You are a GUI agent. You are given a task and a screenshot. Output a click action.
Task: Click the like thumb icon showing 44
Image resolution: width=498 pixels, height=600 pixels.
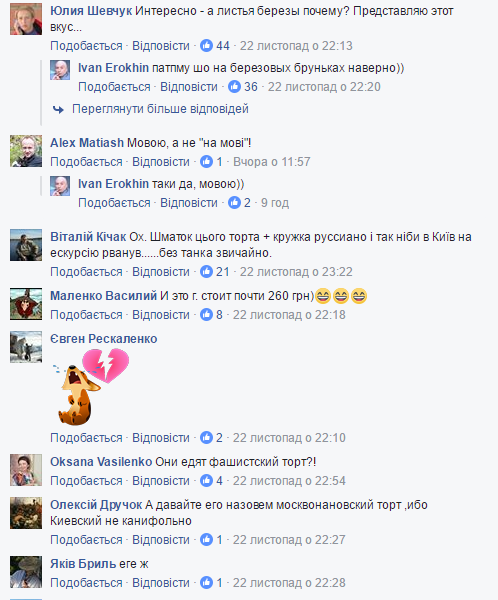click(206, 46)
